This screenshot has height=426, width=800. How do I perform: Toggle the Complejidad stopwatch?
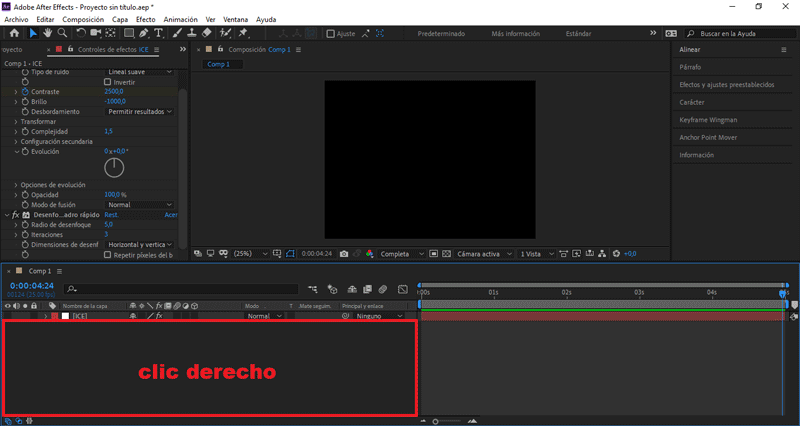coord(25,132)
